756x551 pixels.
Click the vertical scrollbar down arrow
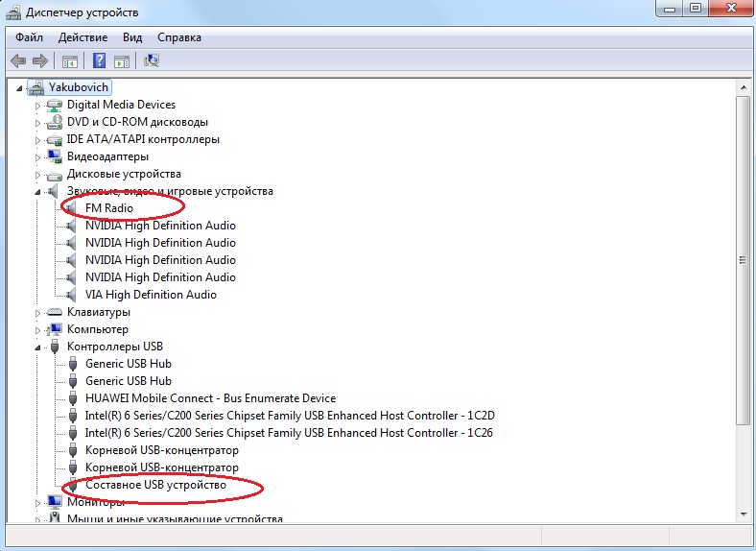pos(743,515)
